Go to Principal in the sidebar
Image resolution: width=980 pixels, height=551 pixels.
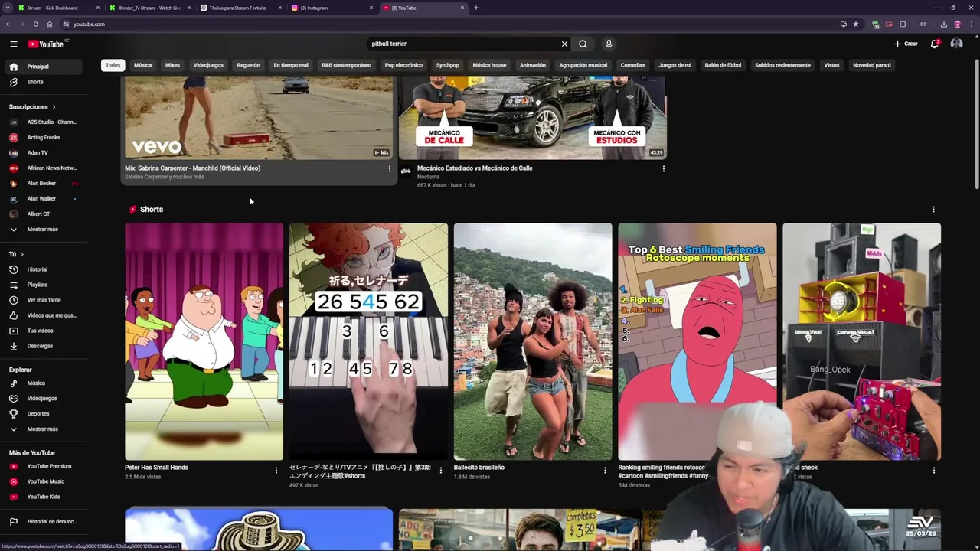click(x=43, y=67)
